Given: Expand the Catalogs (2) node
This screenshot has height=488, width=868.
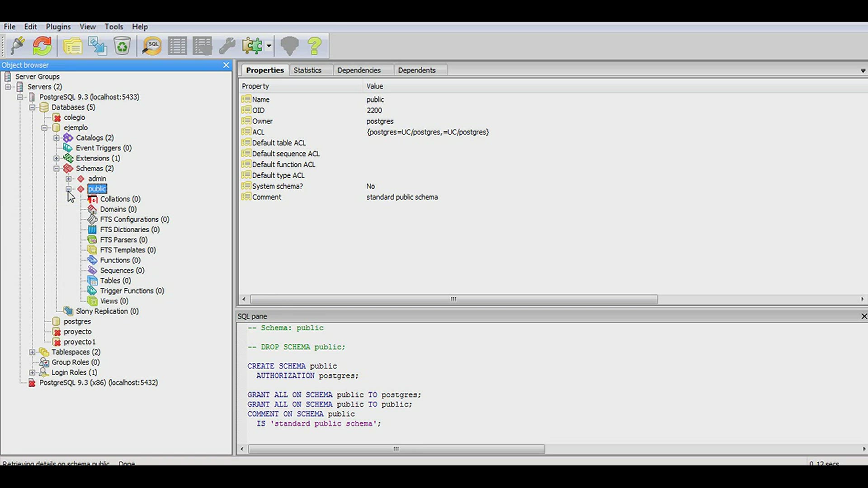Looking at the screenshot, I should coord(57,138).
